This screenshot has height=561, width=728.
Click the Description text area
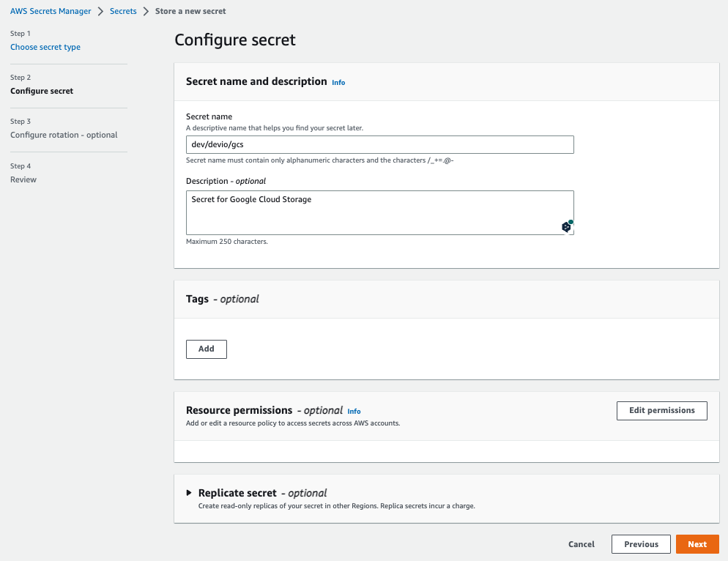point(380,212)
